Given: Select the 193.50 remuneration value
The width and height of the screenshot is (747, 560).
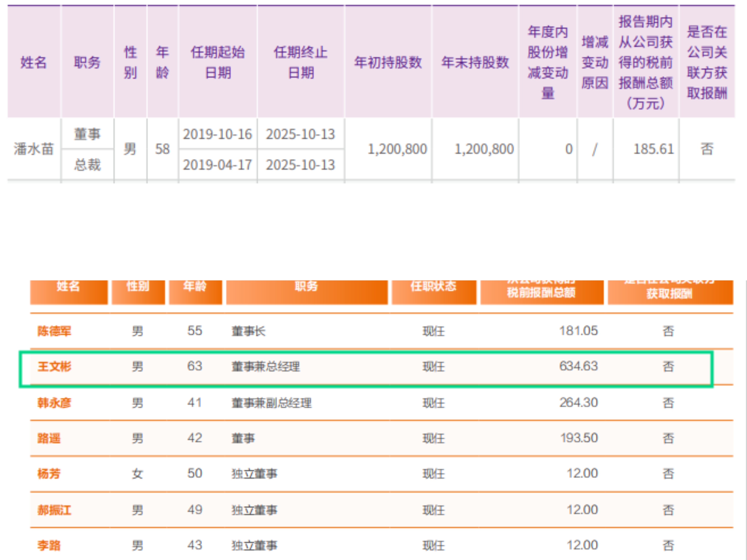Looking at the screenshot, I should (x=579, y=438).
